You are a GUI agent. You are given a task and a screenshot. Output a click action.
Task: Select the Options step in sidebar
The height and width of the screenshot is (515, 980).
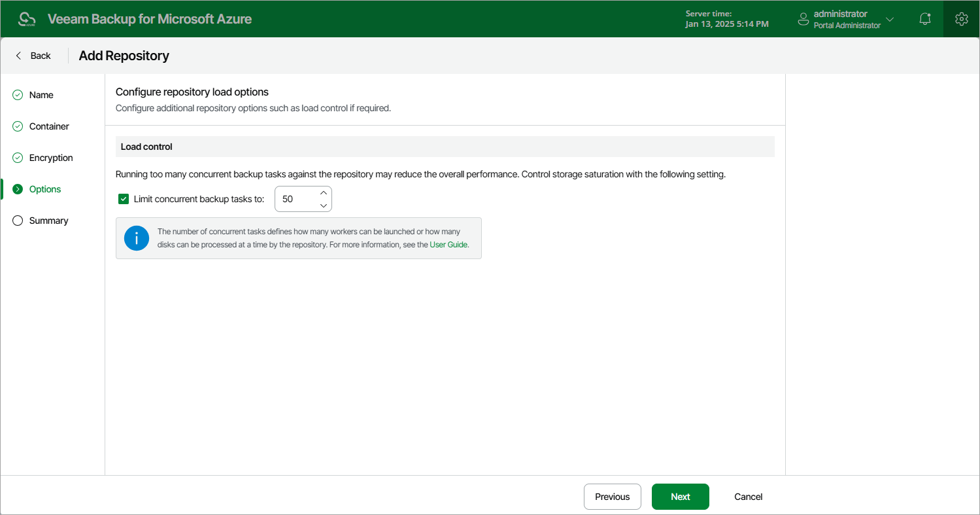(x=45, y=189)
